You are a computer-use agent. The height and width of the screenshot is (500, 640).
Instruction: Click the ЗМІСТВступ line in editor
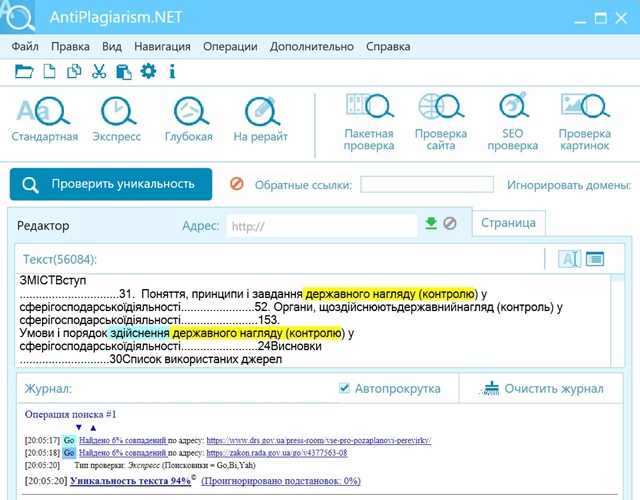(x=53, y=280)
